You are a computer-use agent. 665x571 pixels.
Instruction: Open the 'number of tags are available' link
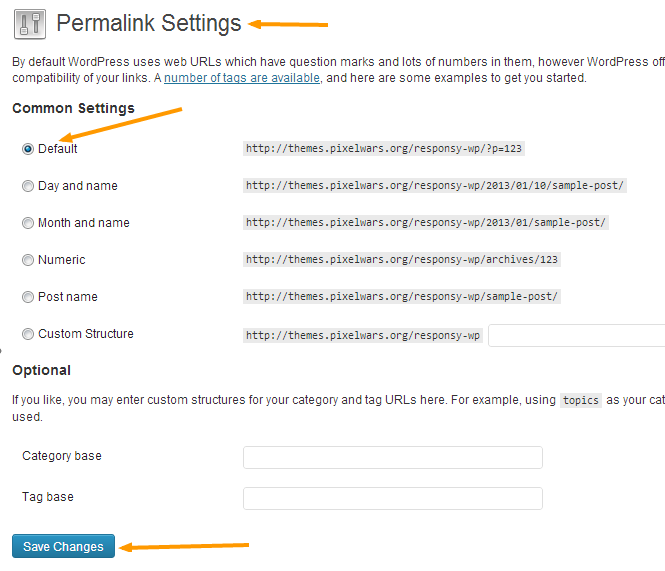(242, 78)
